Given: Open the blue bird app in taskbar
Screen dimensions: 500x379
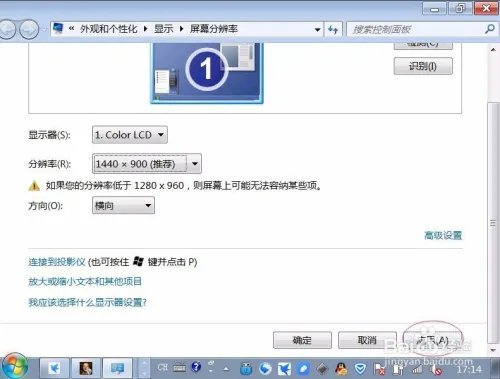Looking at the screenshot, I should pyautogui.click(x=54, y=368).
